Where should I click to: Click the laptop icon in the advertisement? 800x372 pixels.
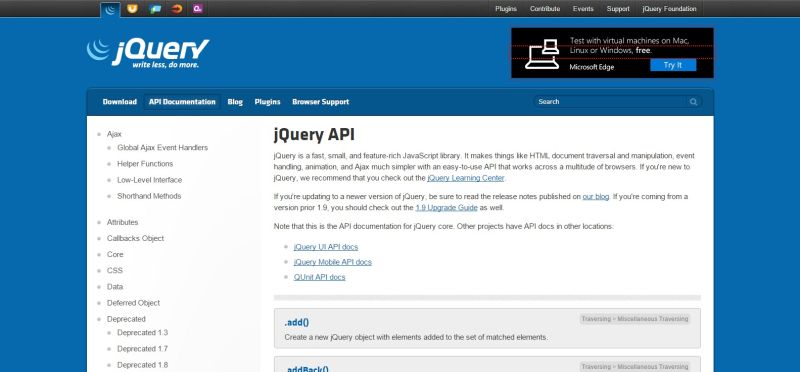click(x=542, y=54)
